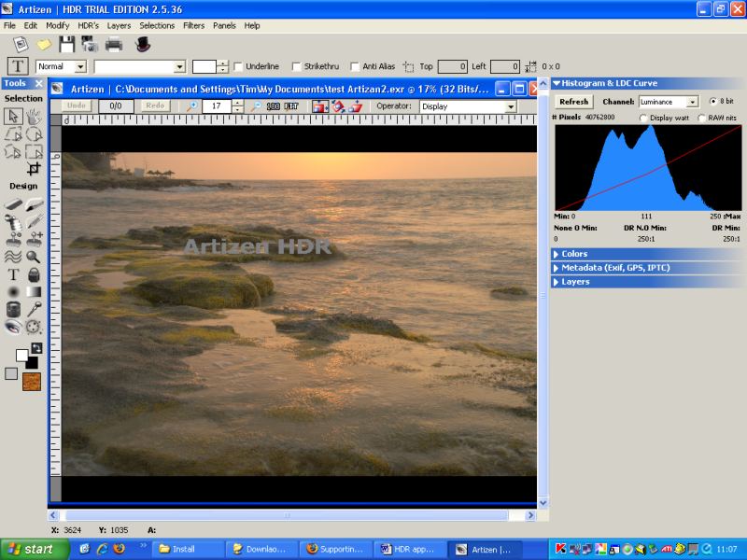Open the HDR's menu
Viewport: 747px width, 560px height.
pos(88,25)
